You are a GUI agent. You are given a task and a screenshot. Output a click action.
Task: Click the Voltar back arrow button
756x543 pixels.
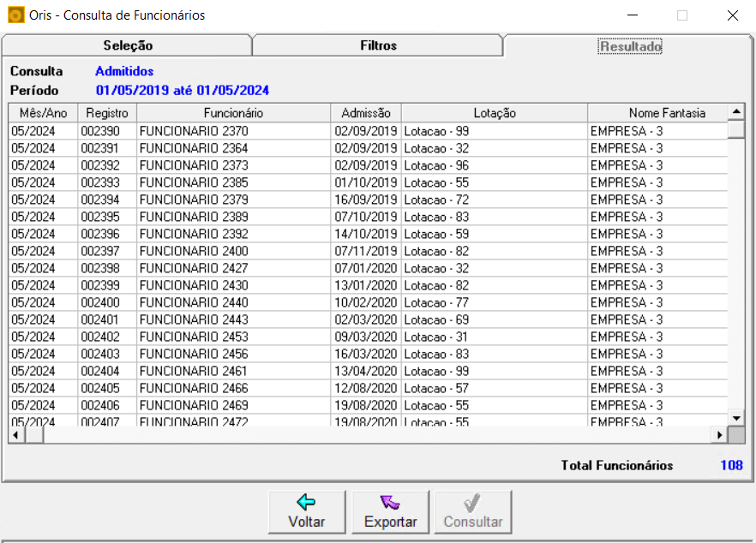pyautogui.click(x=307, y=511)
